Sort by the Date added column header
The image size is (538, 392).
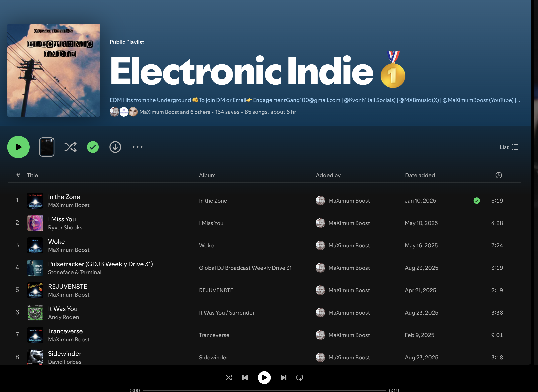[420, 175]
